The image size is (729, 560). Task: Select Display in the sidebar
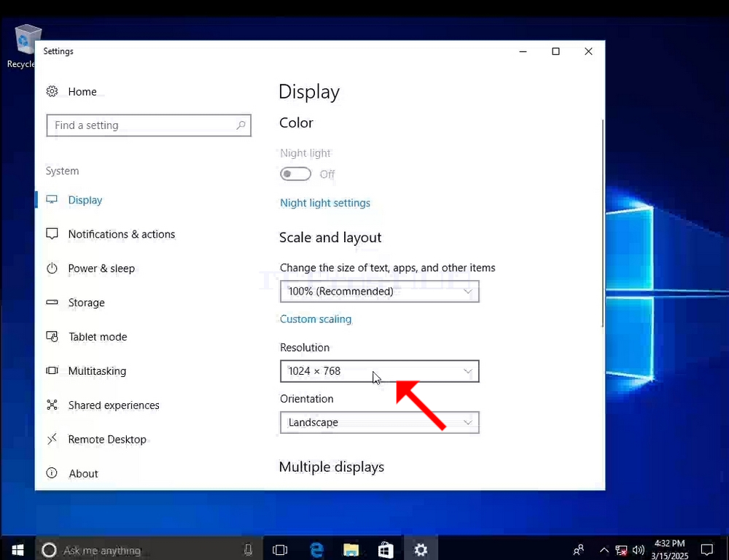point(85,200)
